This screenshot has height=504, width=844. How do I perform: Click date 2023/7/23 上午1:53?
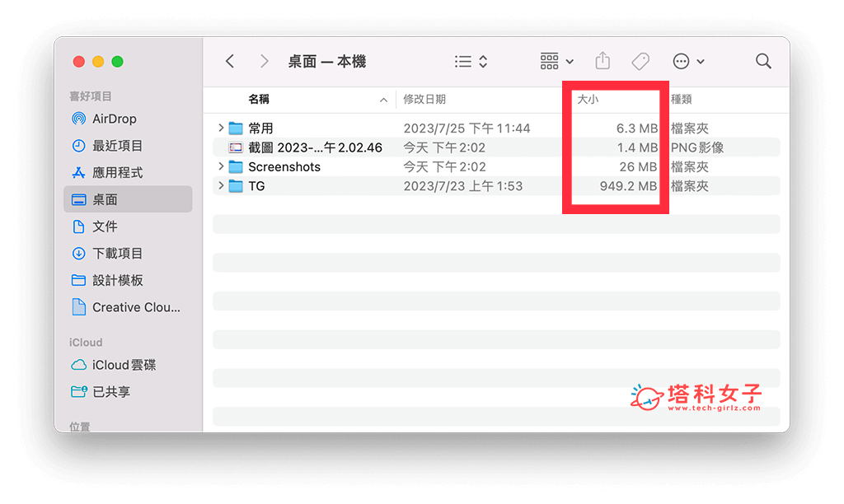tap(463, 186)
